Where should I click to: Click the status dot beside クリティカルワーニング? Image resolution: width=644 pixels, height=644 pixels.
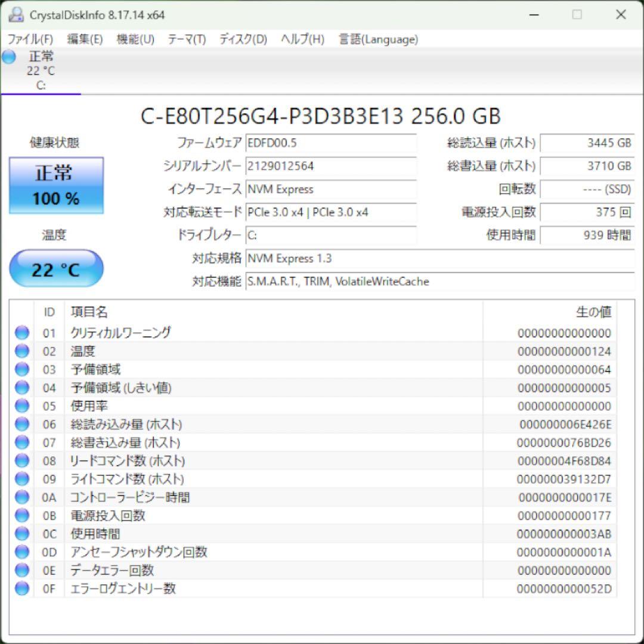tap(21, 333)
